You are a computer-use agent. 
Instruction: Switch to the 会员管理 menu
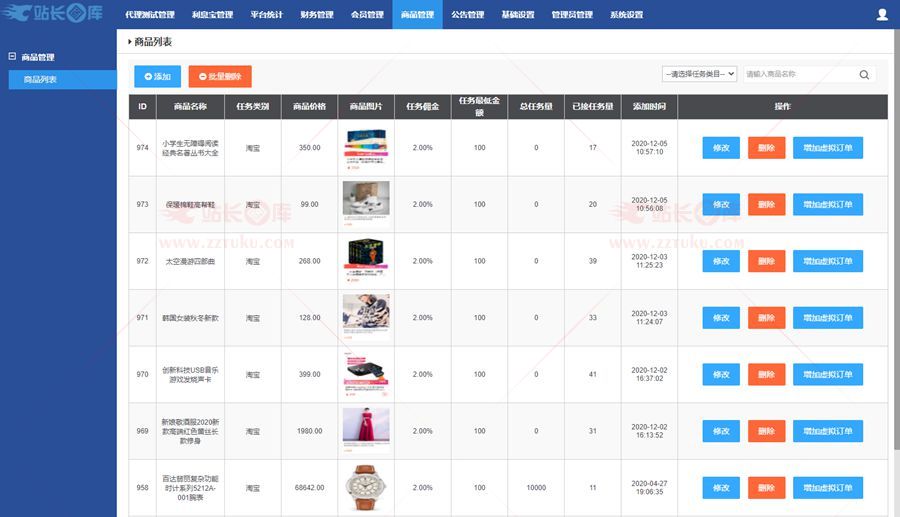pyautogui.click(x=367, y=15)
